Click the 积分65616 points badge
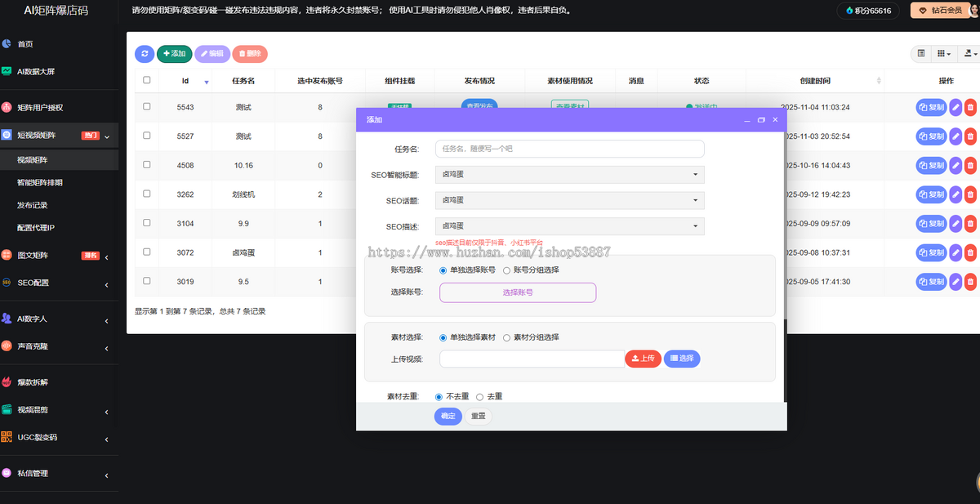980x504 pixels. (x=868, y=11)
